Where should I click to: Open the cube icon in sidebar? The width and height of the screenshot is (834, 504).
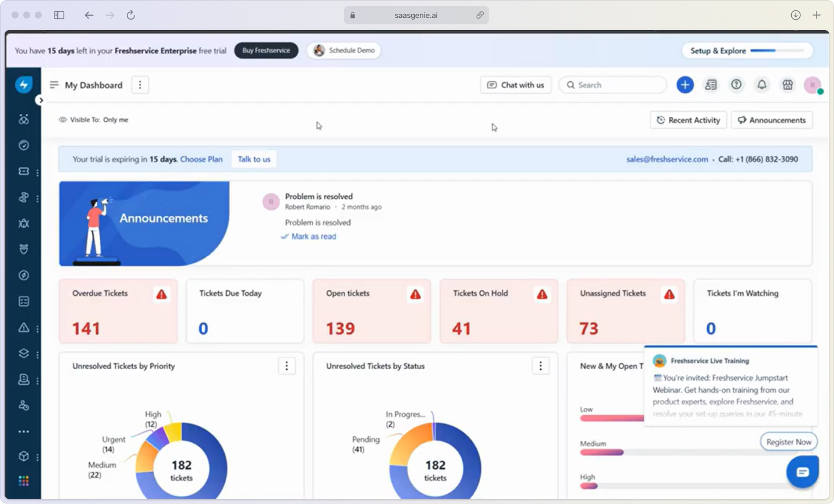(24, 456)
